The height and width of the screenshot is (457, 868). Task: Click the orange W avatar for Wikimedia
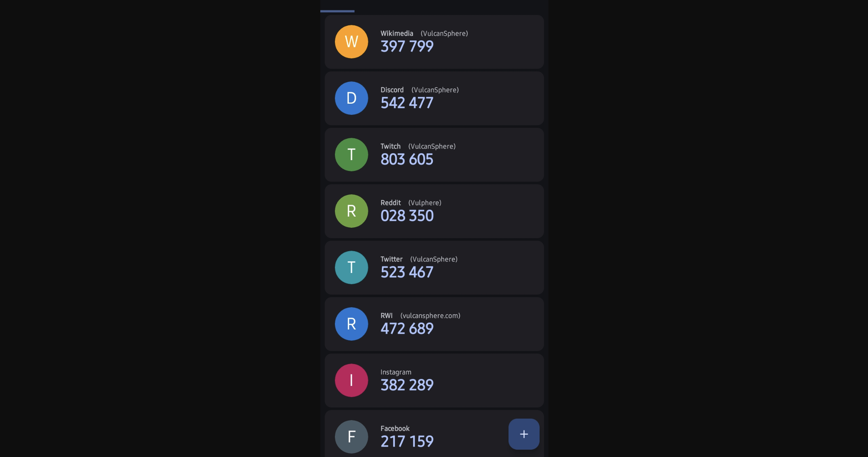coord(351,42)
